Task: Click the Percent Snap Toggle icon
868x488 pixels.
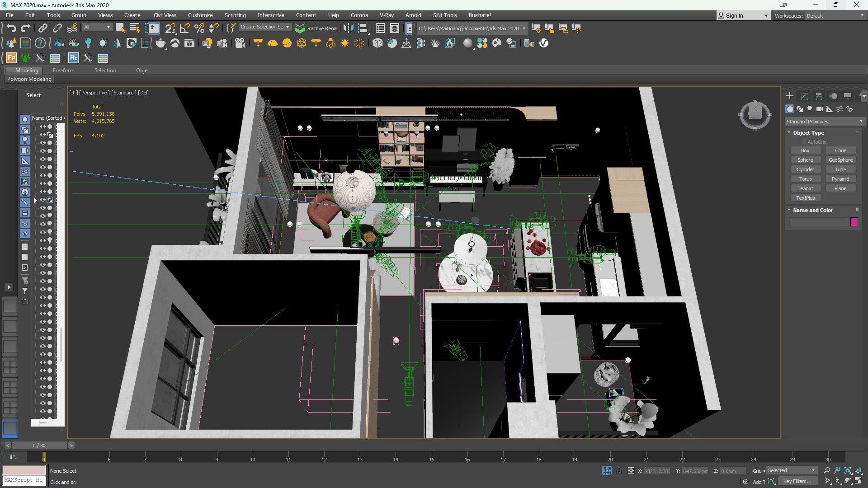Action: (x=199, y=28)
